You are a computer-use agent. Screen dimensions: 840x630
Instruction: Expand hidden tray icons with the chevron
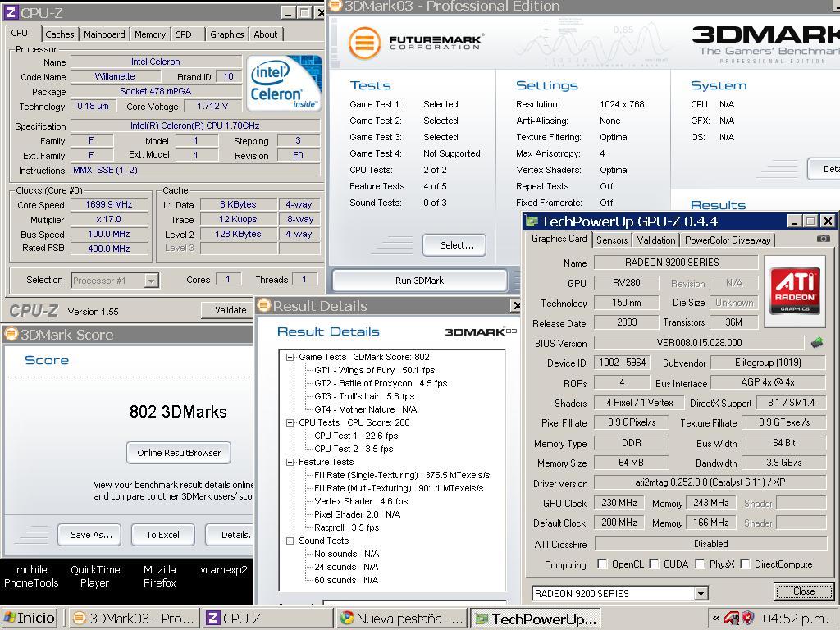[x=715, y=619]
